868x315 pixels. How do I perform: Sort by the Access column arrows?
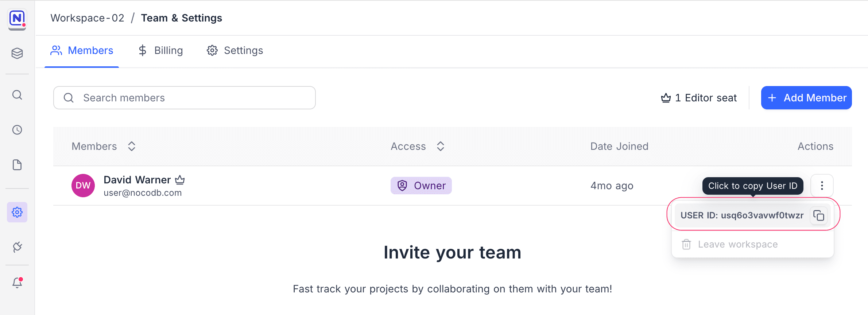pyautogui.click(x=441, y=146)
